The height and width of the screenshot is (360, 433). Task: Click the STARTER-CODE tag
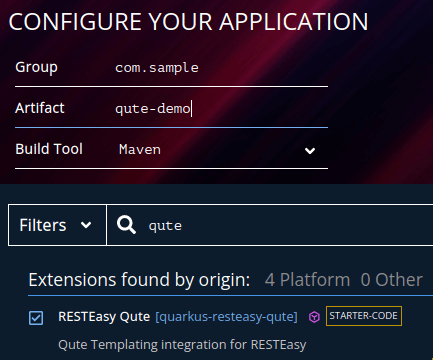pyautogui.click(x=364, y=316)
